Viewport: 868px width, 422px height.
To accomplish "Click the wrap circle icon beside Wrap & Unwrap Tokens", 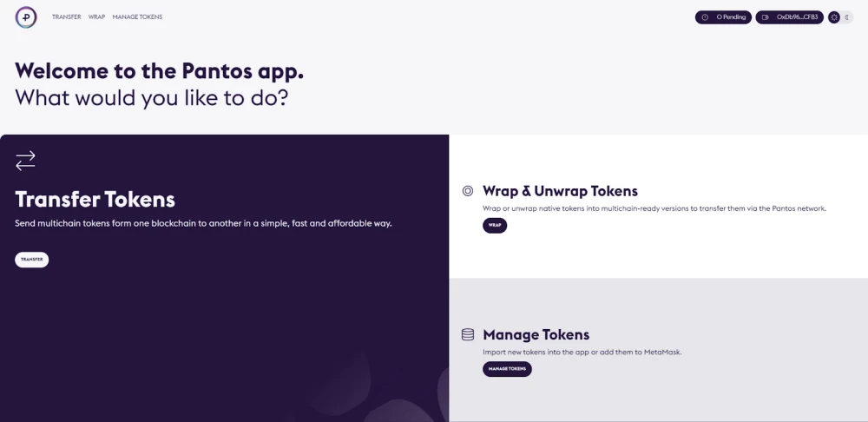I will pos(468,191).
